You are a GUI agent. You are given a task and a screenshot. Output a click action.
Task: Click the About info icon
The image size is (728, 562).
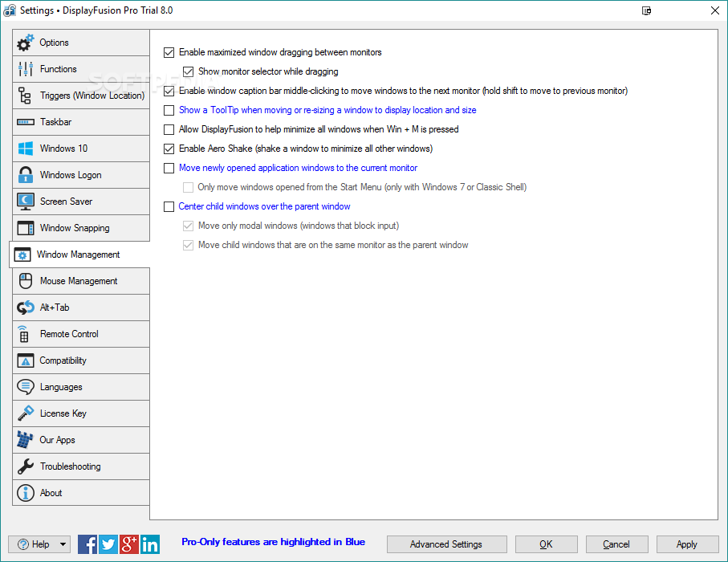(x=25, y=493)
